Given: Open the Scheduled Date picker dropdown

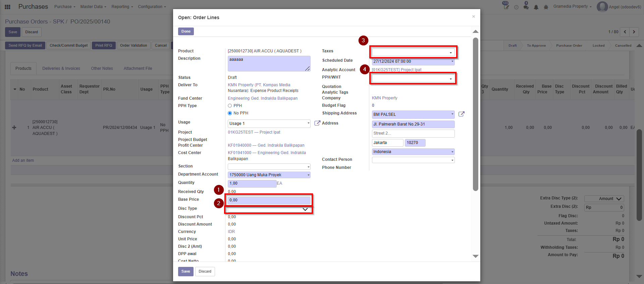Looking at the screenshot, I should tap(452, 61).
